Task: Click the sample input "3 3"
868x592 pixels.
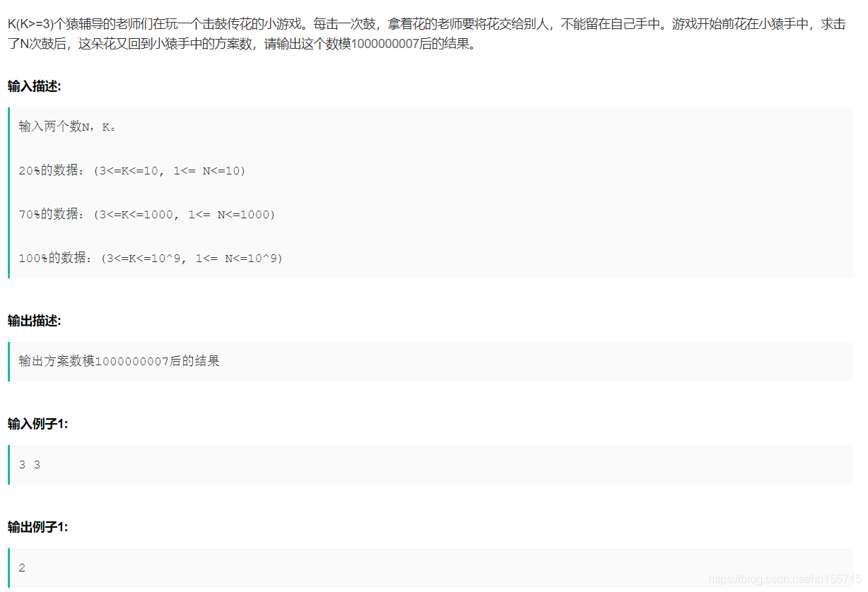Action: point(29,465)
